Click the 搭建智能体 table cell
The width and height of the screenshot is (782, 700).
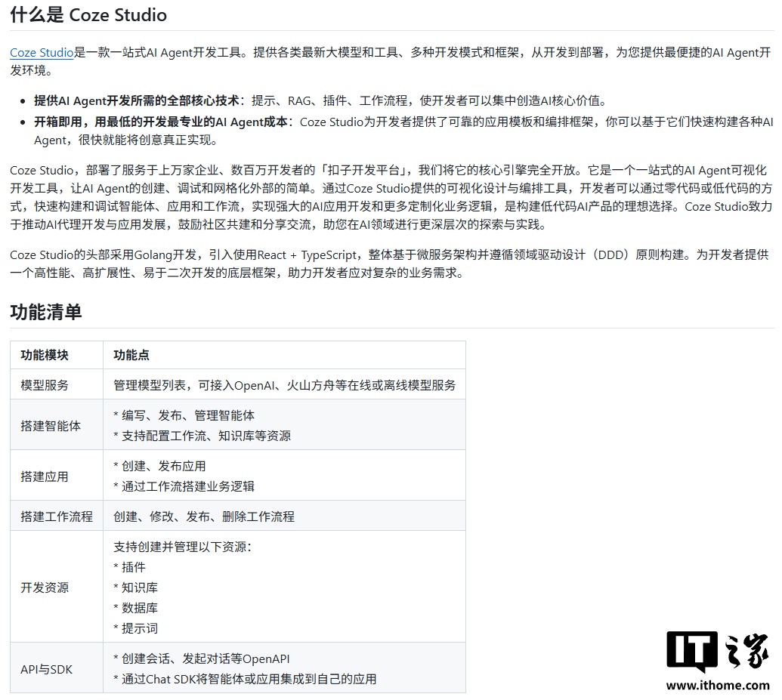57,425
